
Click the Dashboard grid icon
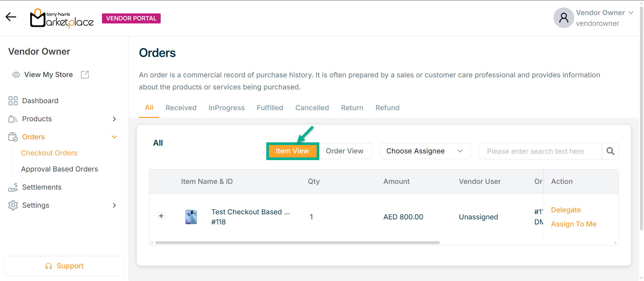point(13,101)
